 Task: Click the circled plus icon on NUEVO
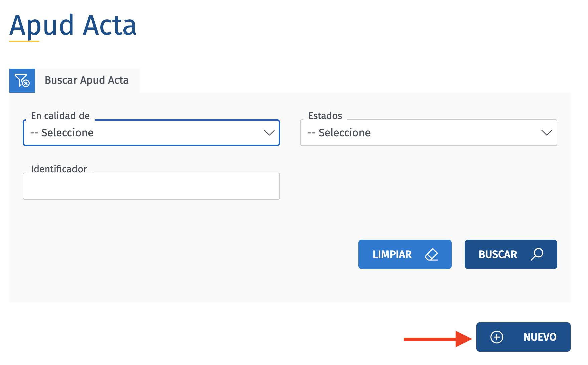click(x=497, y=337)
